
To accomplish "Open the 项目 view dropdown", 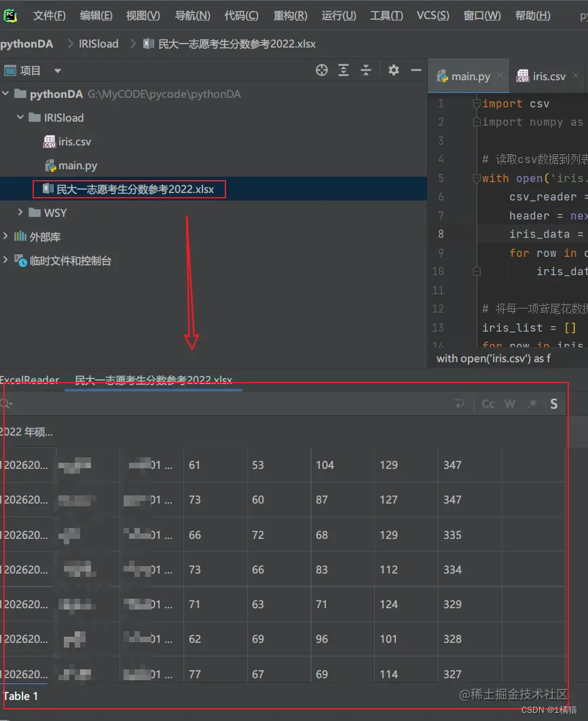I will 58,71.
